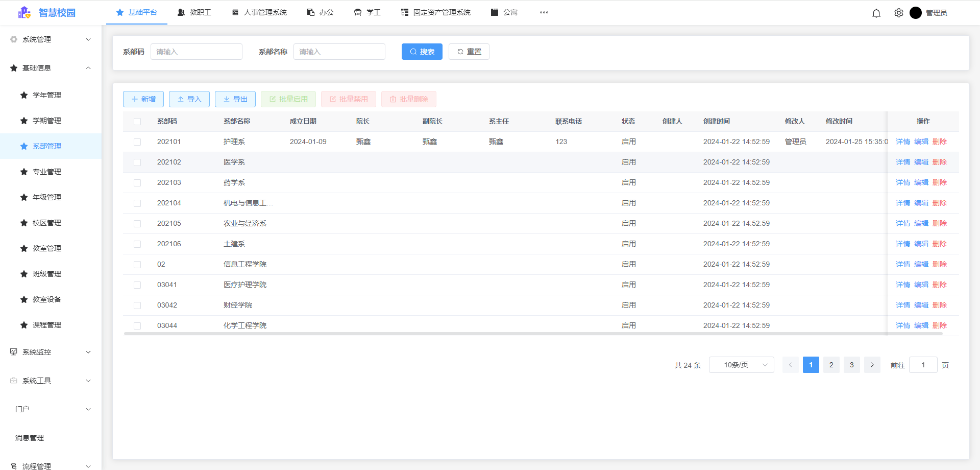980x470 pixels.
Task: Click the 管理员 avatar icon
Action: click(916, 13)
